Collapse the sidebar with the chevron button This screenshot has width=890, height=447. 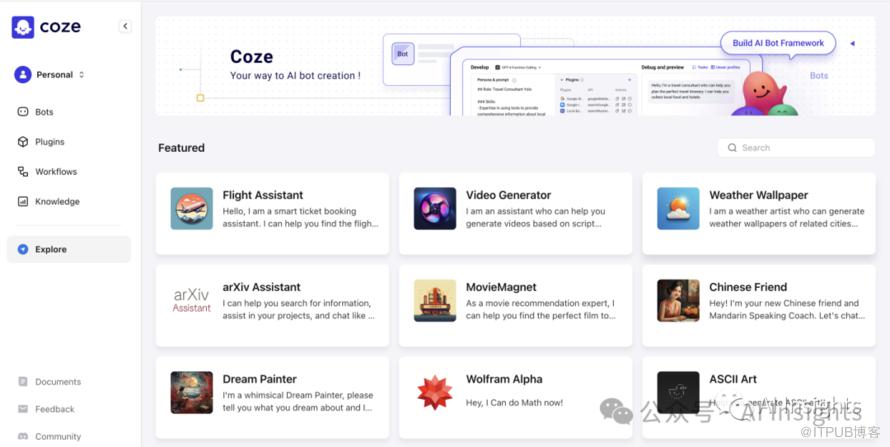tap(125, 26)
